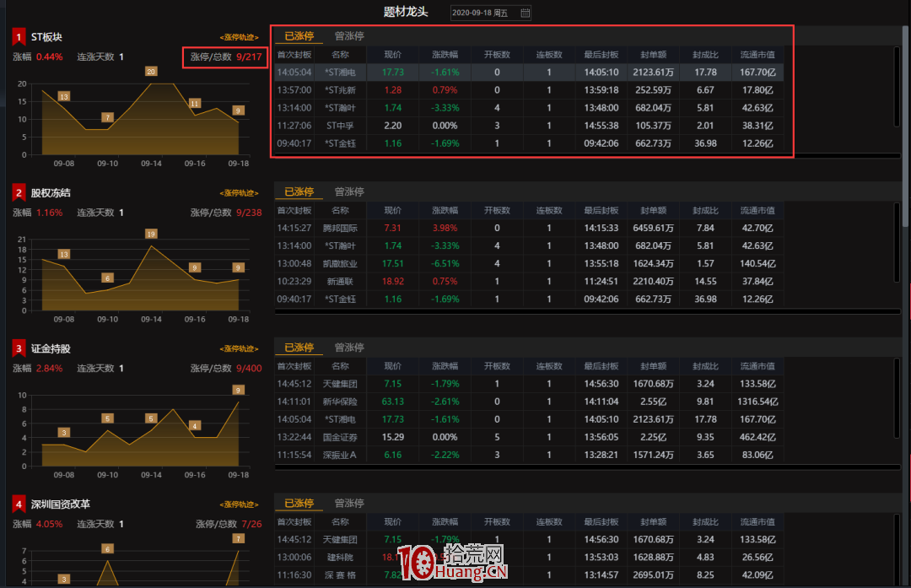The image size is (911, 588).
Task: Sort the 证金持股 table by 名称 header
Action: click(341, 366)
